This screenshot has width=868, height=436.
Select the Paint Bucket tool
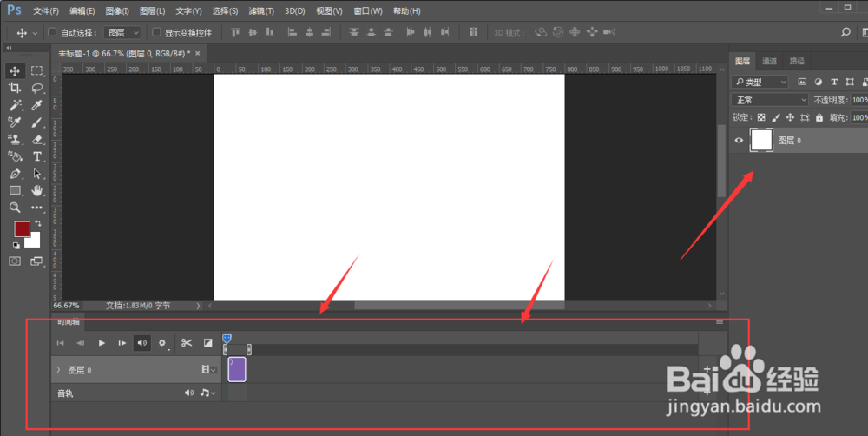coord(15,157)
